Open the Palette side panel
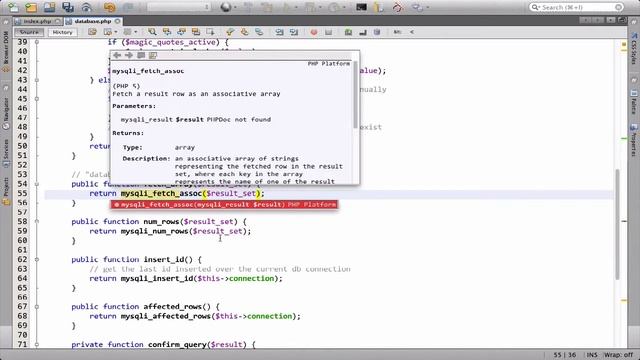Screen dimensions: 640x360 coord(634,102)
